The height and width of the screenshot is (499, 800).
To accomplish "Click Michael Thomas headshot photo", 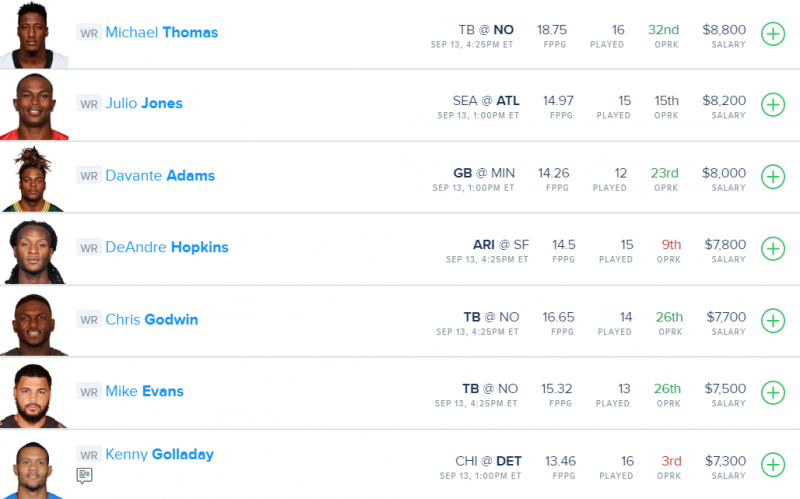I will [34, 34].
